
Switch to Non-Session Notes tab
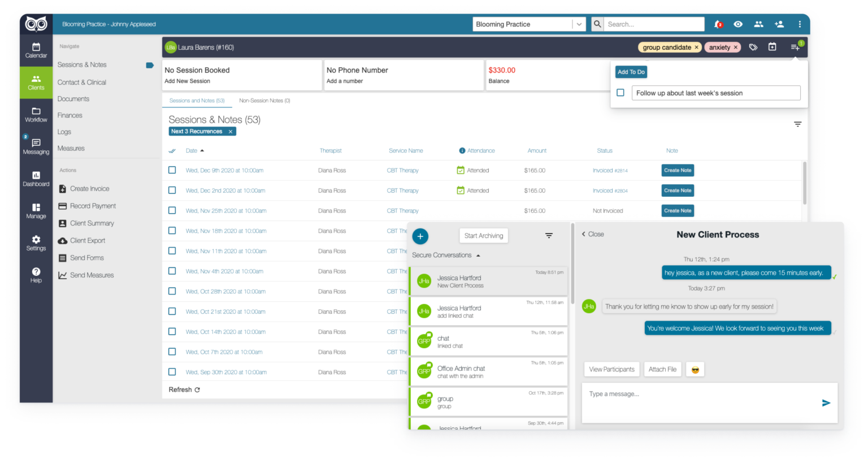(264, 101)
